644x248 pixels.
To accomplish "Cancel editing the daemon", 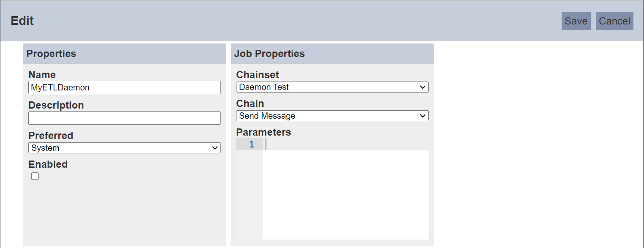I will pyautogui.click(x=614, y=21).
